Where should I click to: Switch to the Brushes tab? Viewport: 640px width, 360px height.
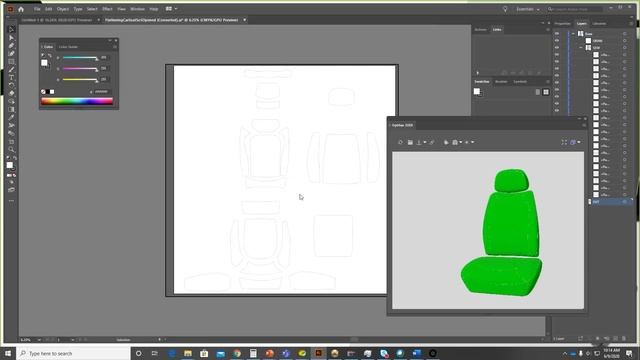click(x=501, y=82)
